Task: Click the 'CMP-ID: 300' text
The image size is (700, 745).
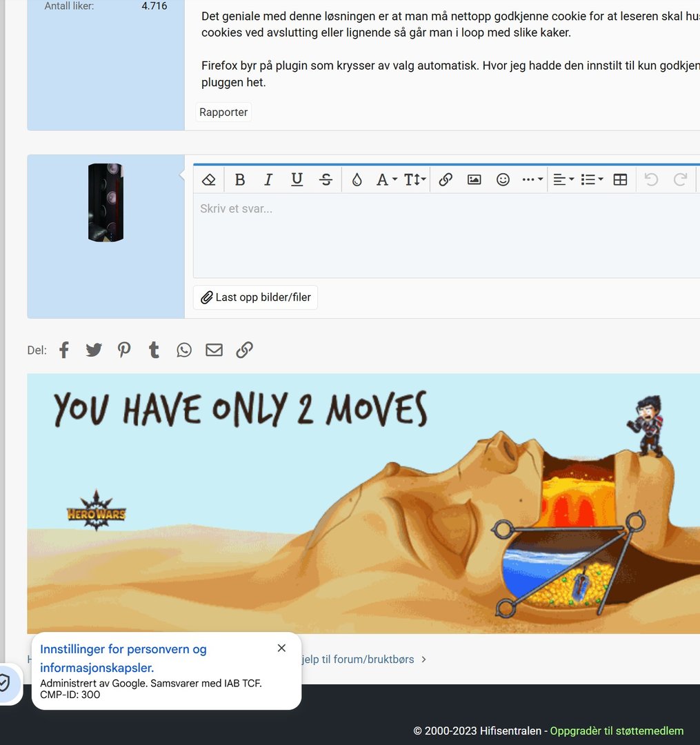Action: coord(70,695)
